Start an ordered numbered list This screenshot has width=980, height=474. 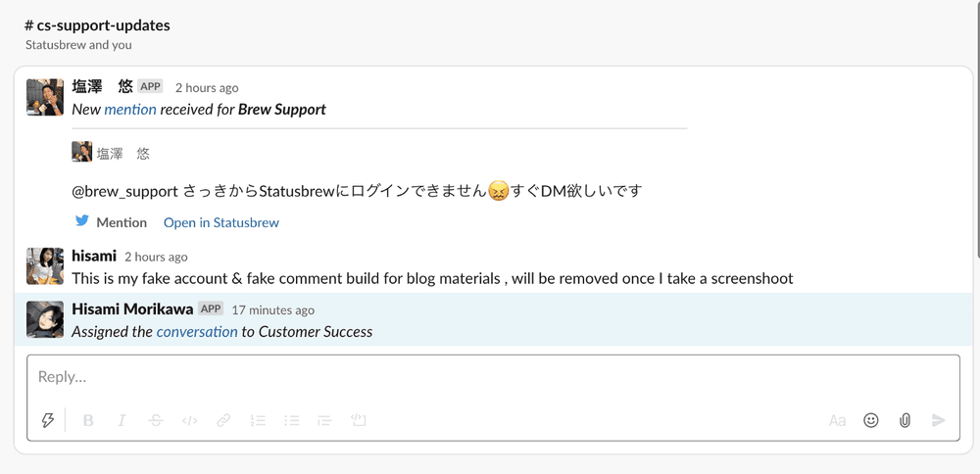tap(258, 420)
